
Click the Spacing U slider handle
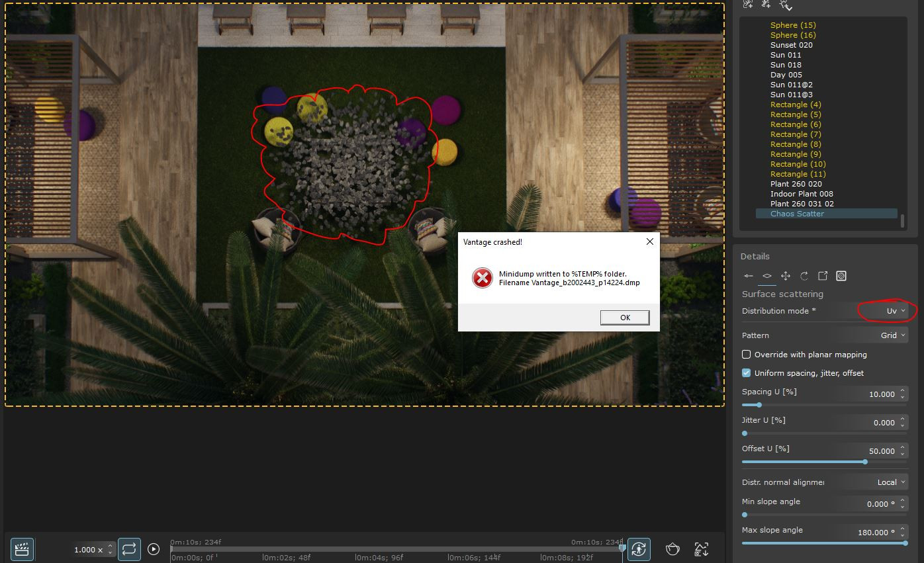coord(759,405)
